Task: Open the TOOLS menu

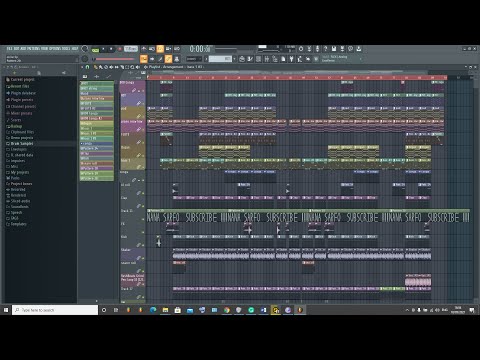Action: (66, 49)
